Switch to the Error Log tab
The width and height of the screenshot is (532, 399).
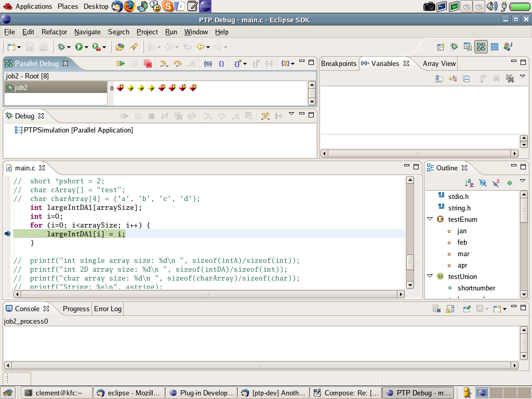click(x=108, y=309)
